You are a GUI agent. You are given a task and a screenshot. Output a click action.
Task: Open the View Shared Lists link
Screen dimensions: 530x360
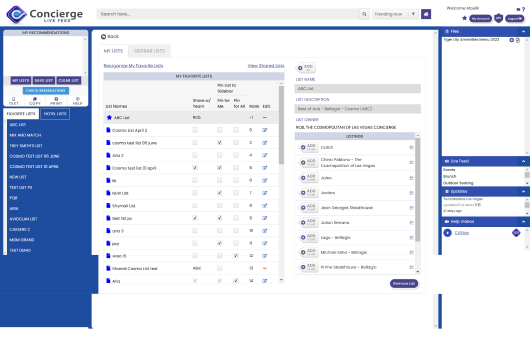click(x=266, y=66)
